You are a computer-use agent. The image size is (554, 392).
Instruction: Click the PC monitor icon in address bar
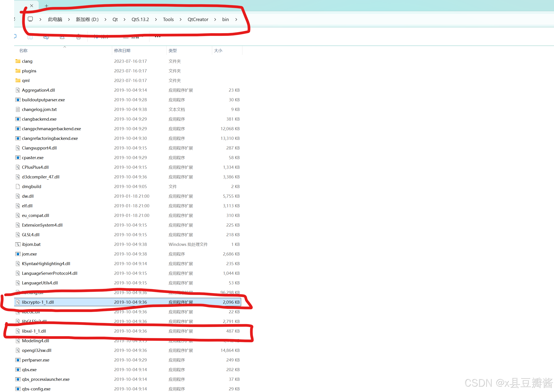pyautogui.click(x=30, y=19)
